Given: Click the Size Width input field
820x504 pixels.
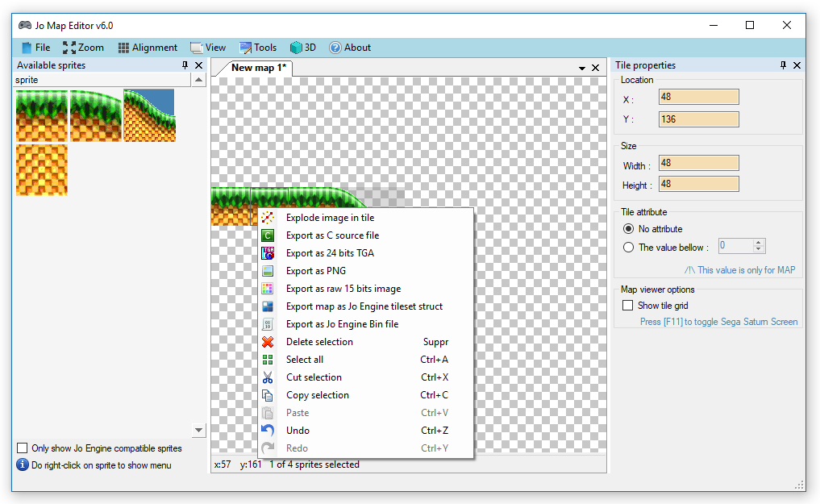Looking at the screenshot, I should pyautogui.click(x=699, y=163).
